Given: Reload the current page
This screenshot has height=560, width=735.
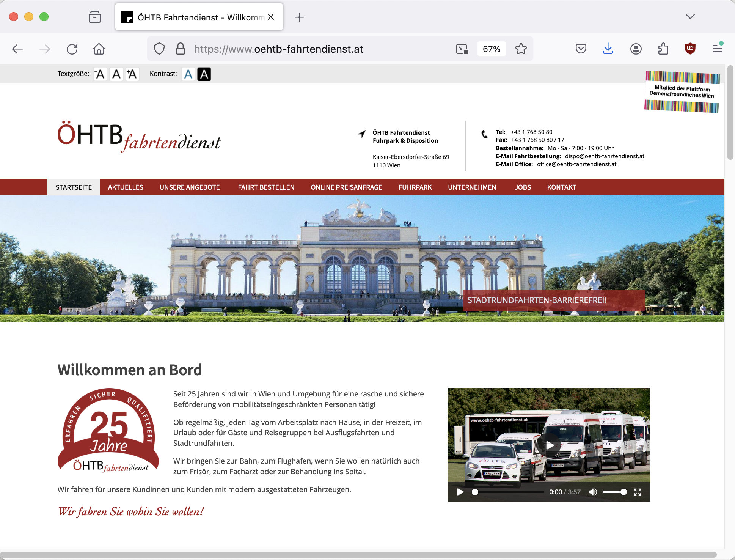Looking at the screenshot, I should pos(72,49).
